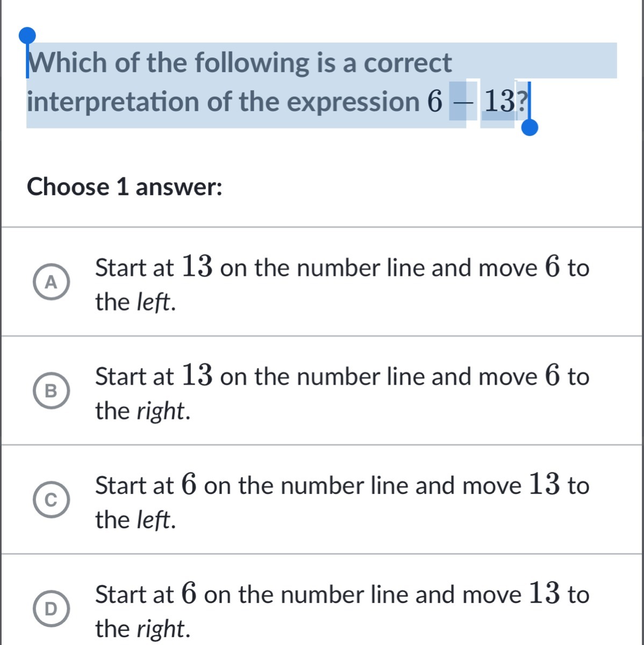Click the number 13 in the question expression
Viewport: 644px width, 645px height.
tap(498, 102)
